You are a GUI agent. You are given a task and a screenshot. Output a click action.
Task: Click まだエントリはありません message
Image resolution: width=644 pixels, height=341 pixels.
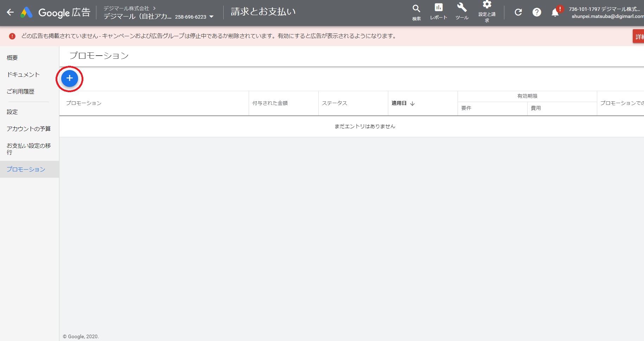pos(365,126)
